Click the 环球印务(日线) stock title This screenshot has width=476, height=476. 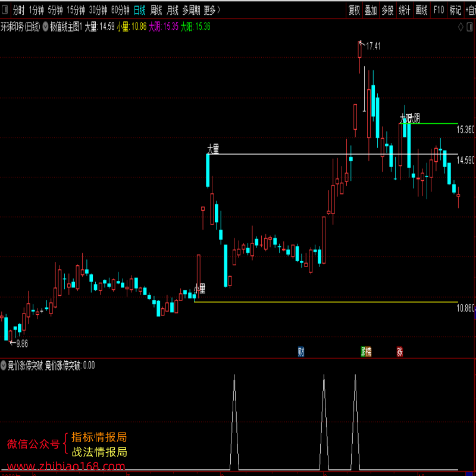20,27
